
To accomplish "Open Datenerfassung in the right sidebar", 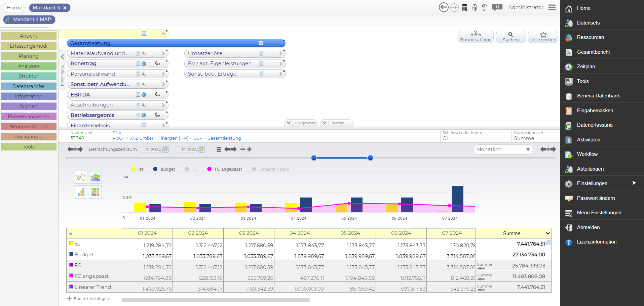I will (595, 125).
